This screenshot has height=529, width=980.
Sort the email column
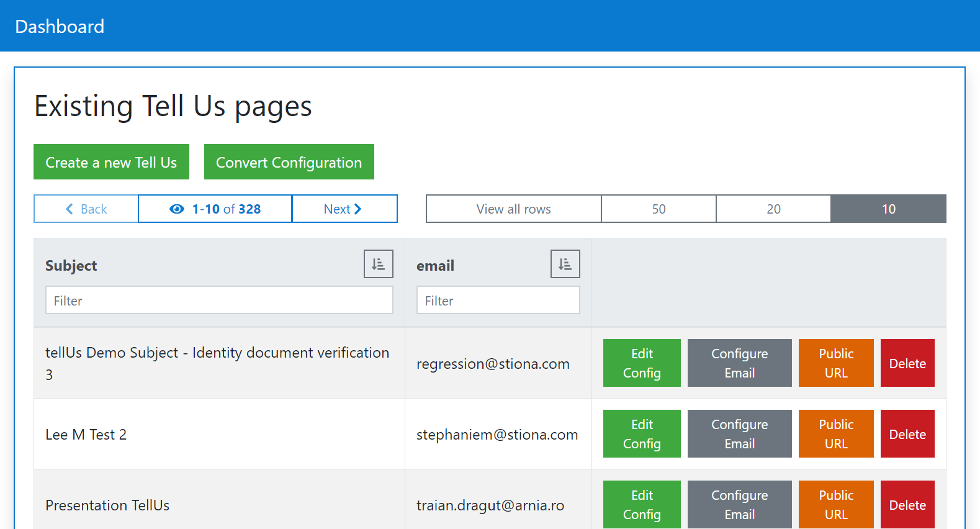tap(565, 264)
